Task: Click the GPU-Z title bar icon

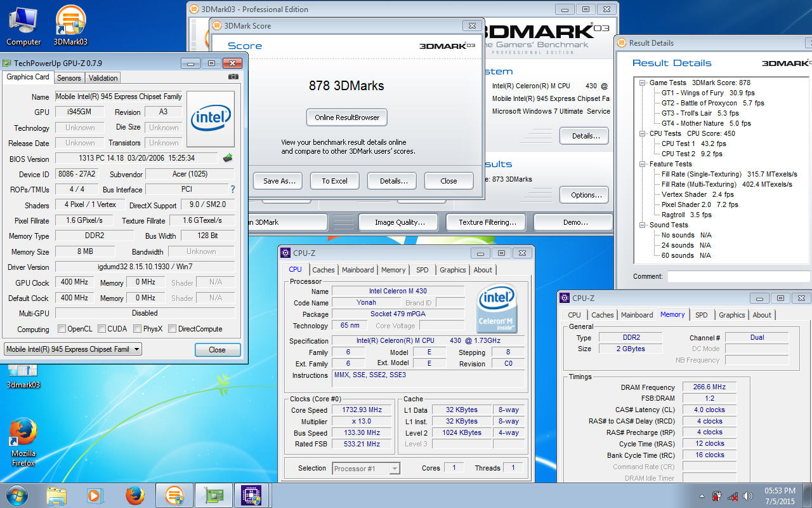Action: (7, 63)
